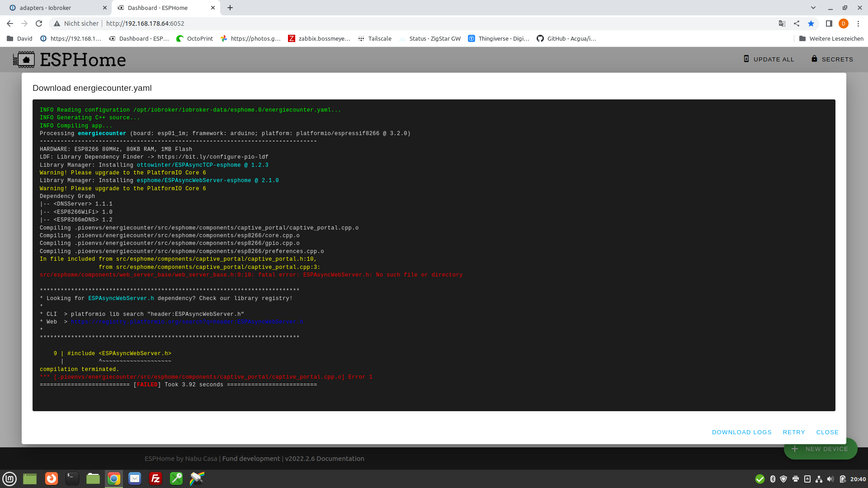Show desktop via green taskbar icon
868x488 pixels.
(x=30, y=479)
